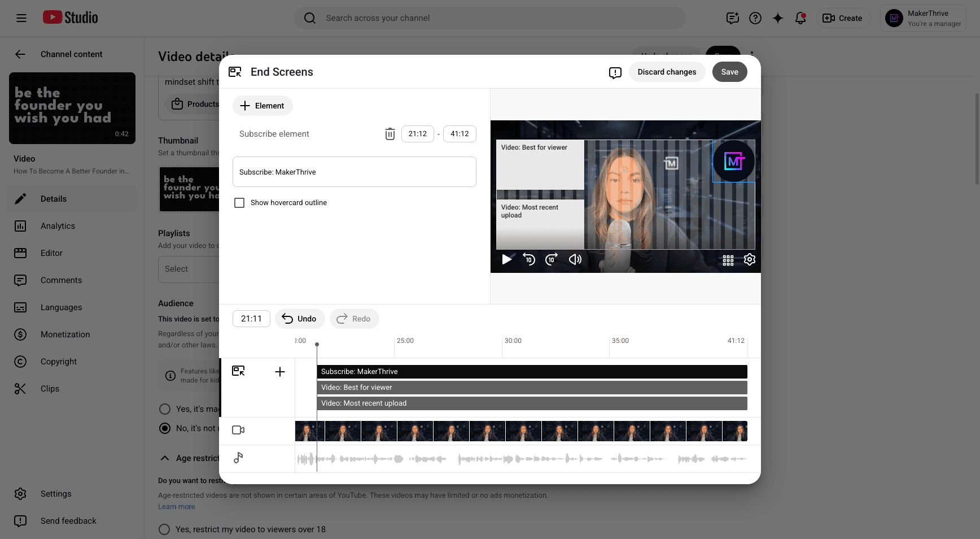The image size is (980, 539).
Task: Open Editor in the sidebar
Action: point(72,253)
